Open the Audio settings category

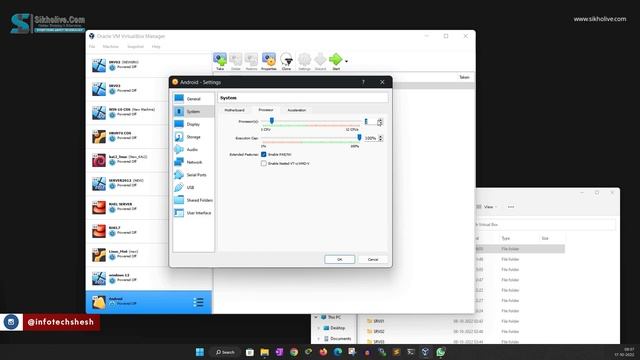coord(193,149)
